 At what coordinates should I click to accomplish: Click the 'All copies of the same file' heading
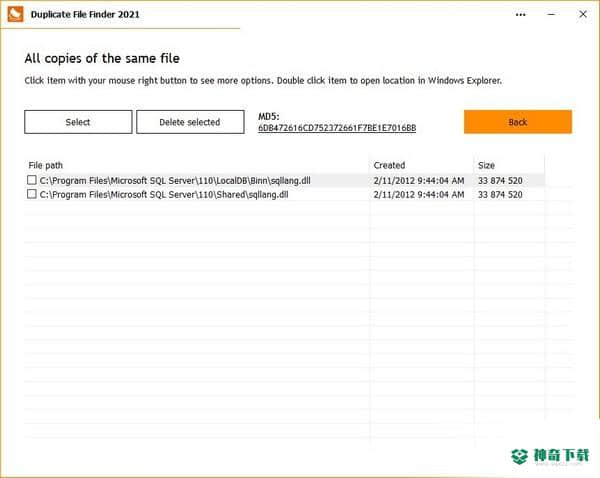click(x=102, y=58)
